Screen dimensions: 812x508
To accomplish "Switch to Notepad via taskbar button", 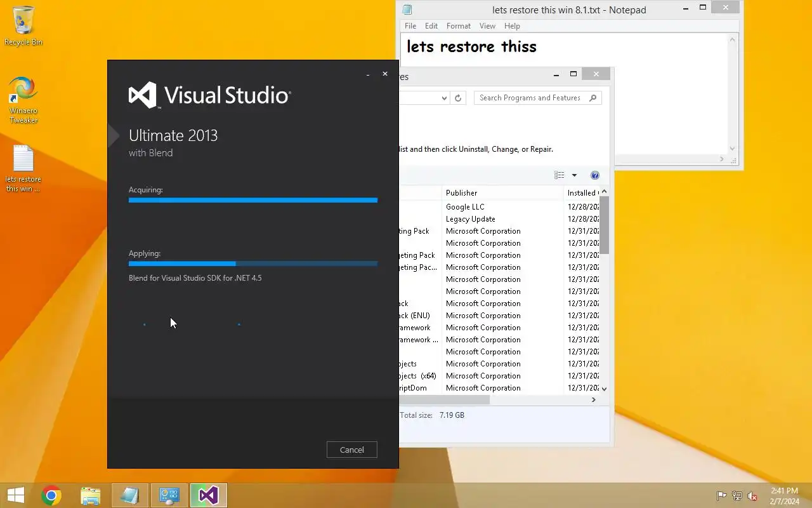I will click(x=130, y=495).
